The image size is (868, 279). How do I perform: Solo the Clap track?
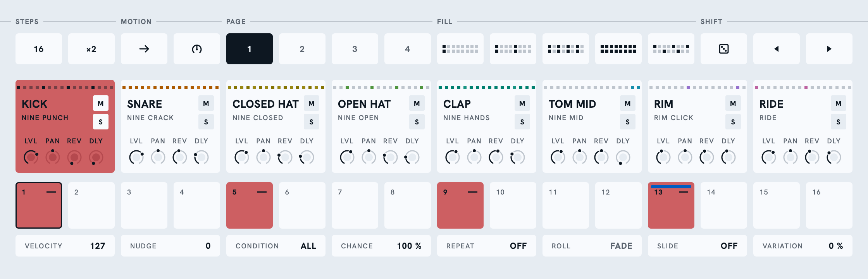pos(522,122)
